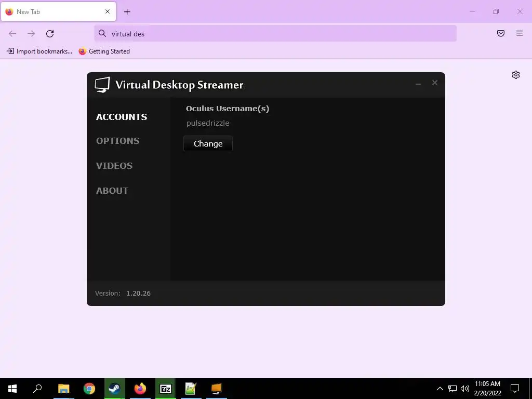This screenshot has width=532, height=399.
Task: Open the Pocket save icon in Firefox
Action: point(501,33)
